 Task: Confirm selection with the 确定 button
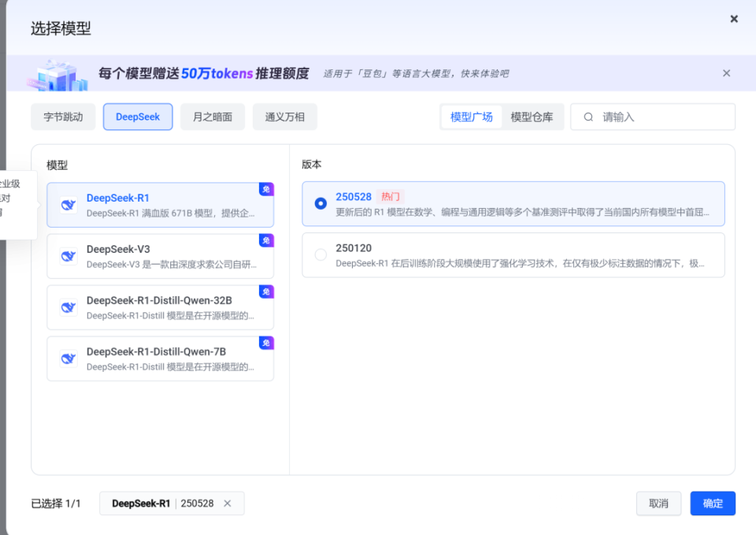(x=713, y=503)
